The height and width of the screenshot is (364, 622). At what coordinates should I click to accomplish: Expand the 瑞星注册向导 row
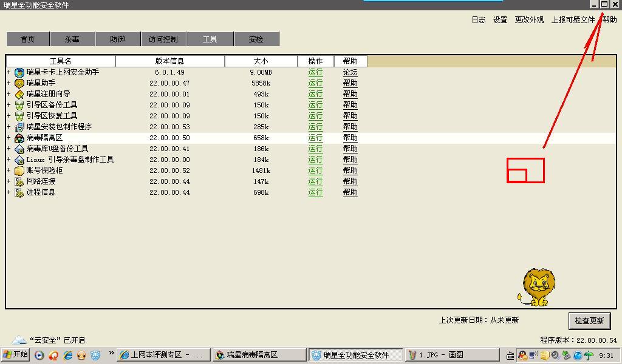click(x=9, y=94)
